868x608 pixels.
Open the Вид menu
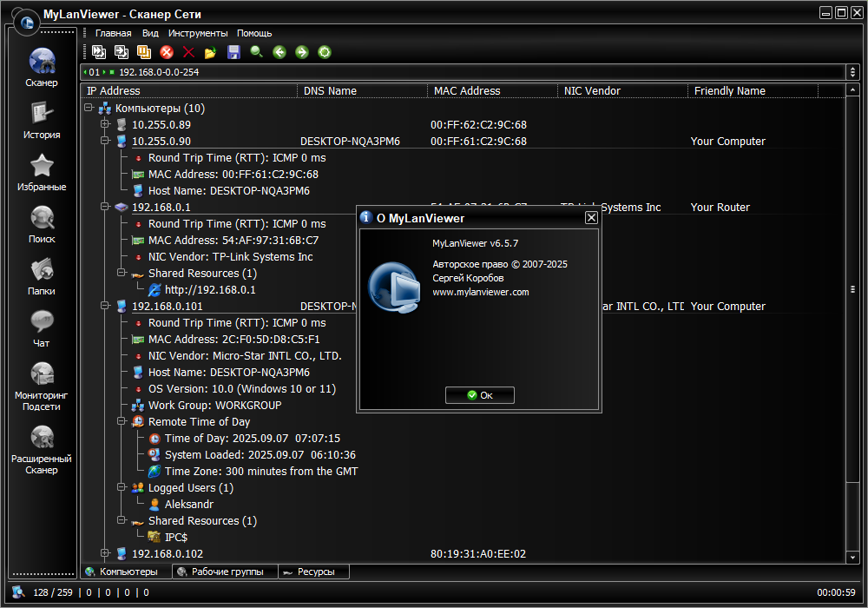(150, 33)
